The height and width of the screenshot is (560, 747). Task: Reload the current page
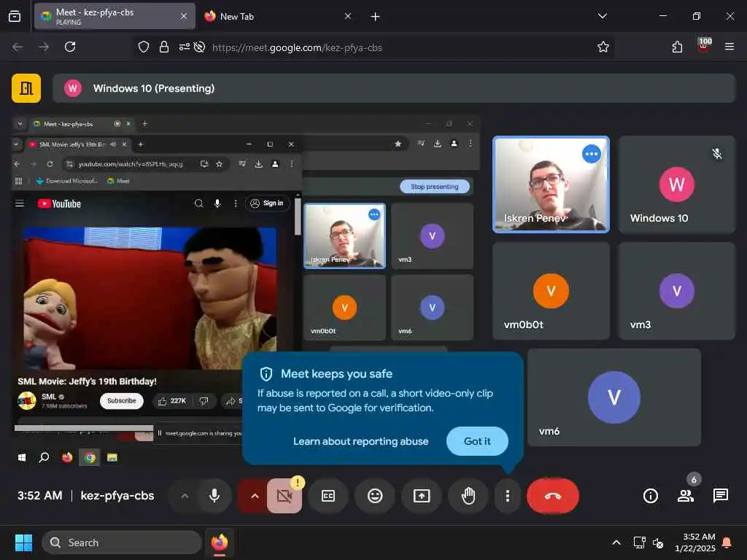[x=70, y=47]
